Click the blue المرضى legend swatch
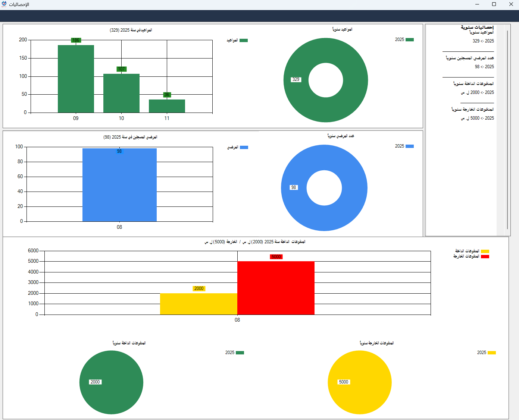 244,148
